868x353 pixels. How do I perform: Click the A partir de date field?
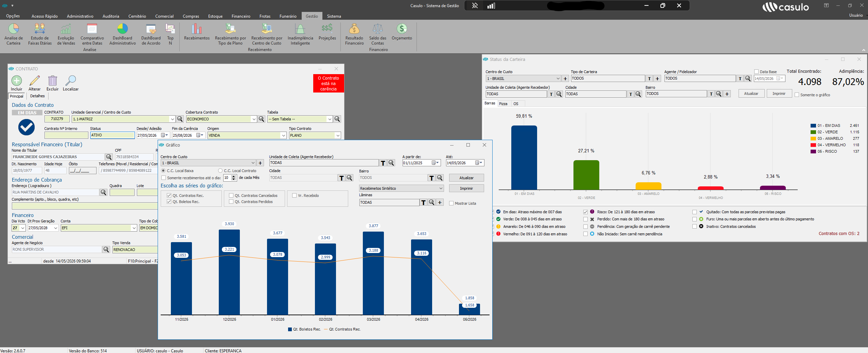421,163
